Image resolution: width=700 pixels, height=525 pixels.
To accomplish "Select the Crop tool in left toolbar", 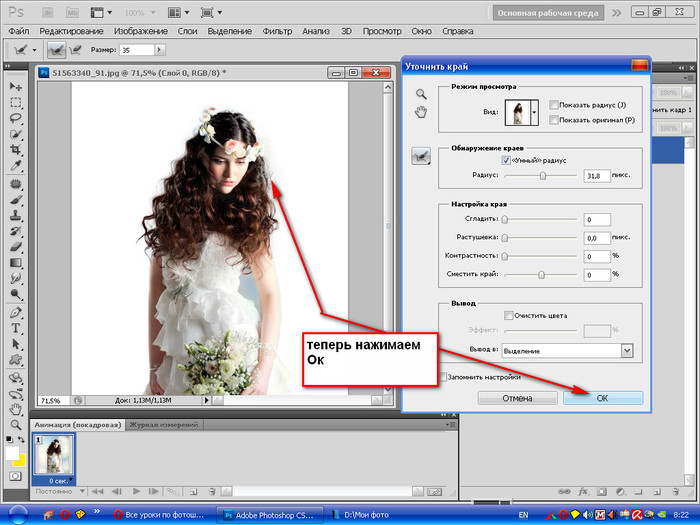I will click(16, 150).
